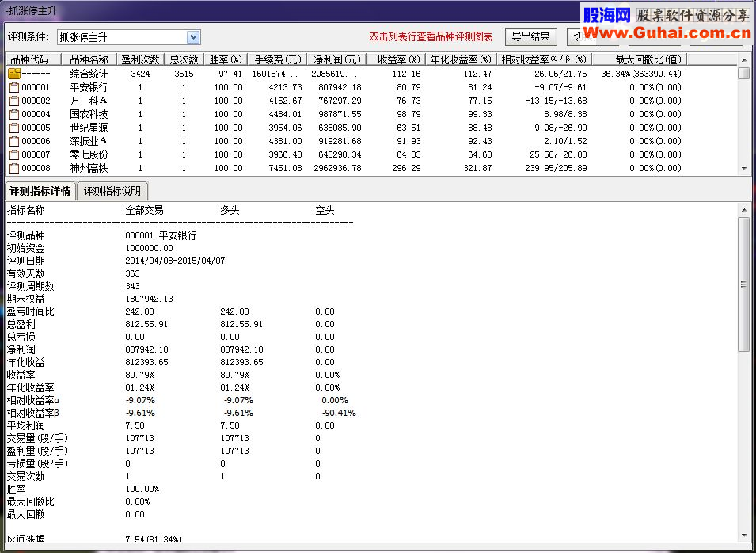Click the 期末权益 value 1807942.13
Screen dimensions: 756x553
click(149, 299)
